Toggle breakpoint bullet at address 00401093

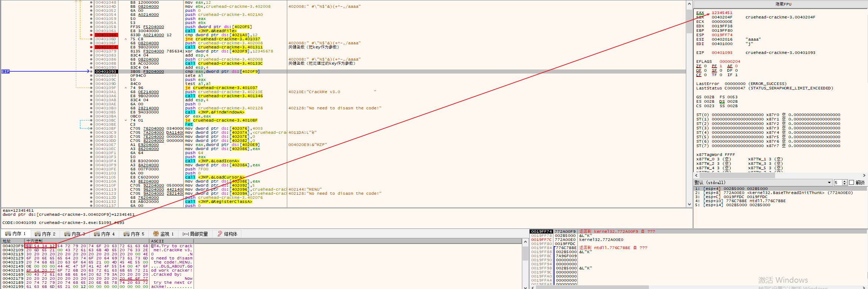pyautogui.click(x=91, y=72)
